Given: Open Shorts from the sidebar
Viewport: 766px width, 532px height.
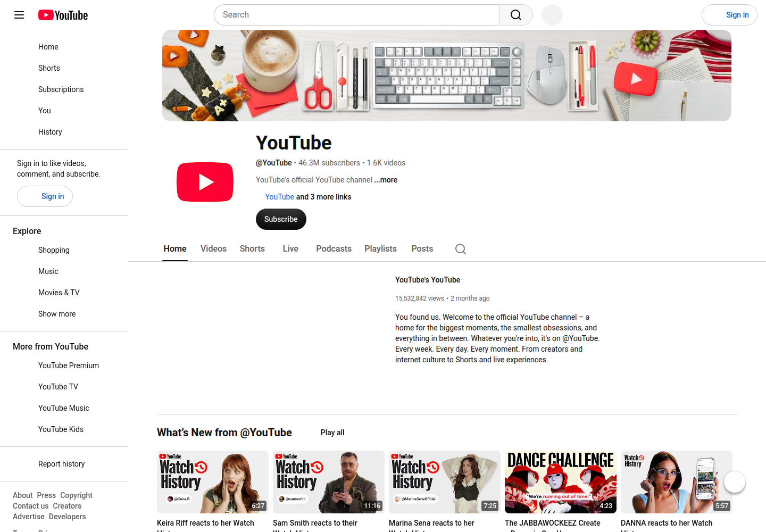Looking at the screenshot, I should (x=64, y=68).
